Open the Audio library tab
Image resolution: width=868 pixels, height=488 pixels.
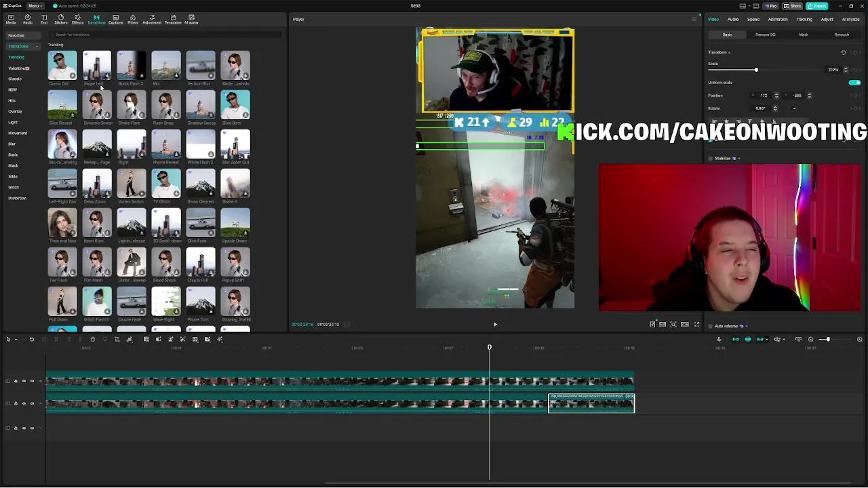(x=28, y=19)
